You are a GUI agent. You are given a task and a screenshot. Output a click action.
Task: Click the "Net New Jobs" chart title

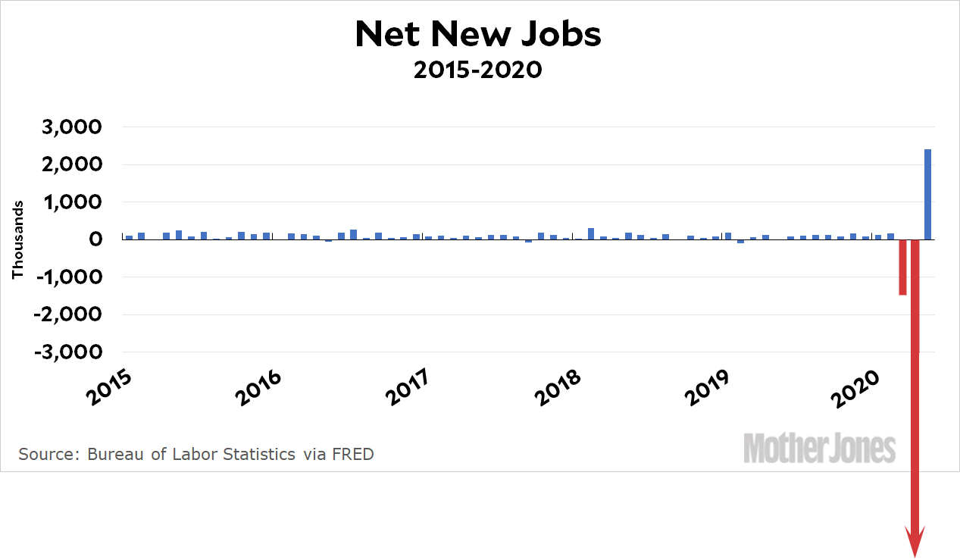point(478,35)
